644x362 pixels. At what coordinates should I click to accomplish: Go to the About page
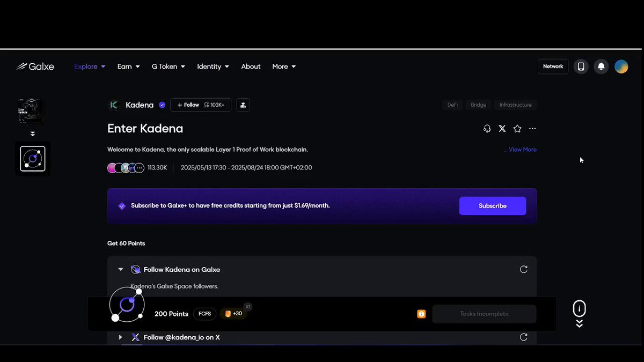coord(251,67)
